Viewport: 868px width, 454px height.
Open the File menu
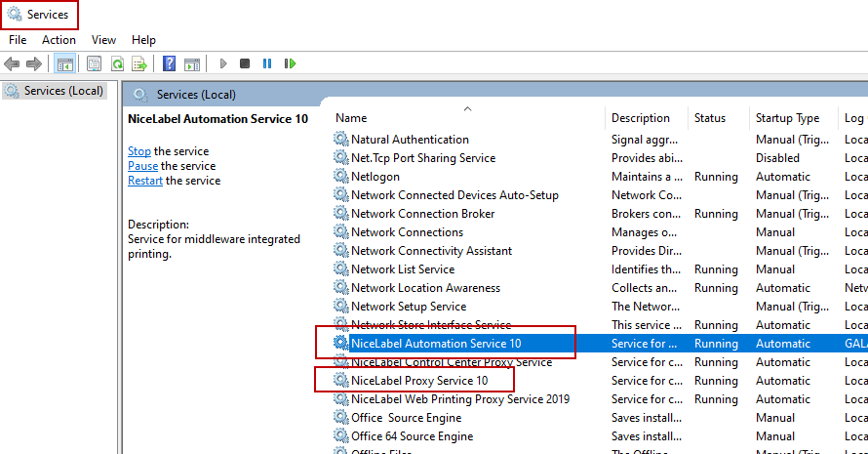click(x=18, y=40)
